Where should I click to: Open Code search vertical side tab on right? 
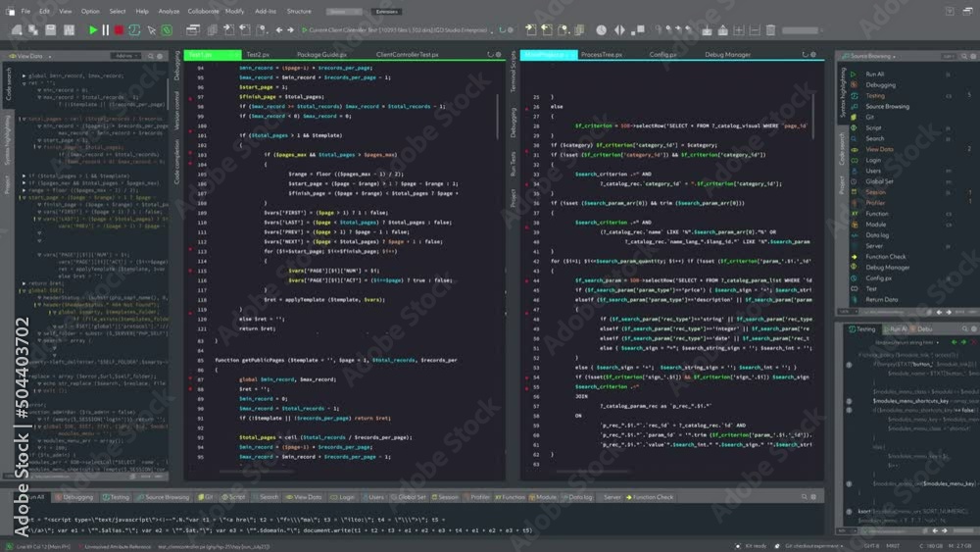coord(842,149)
